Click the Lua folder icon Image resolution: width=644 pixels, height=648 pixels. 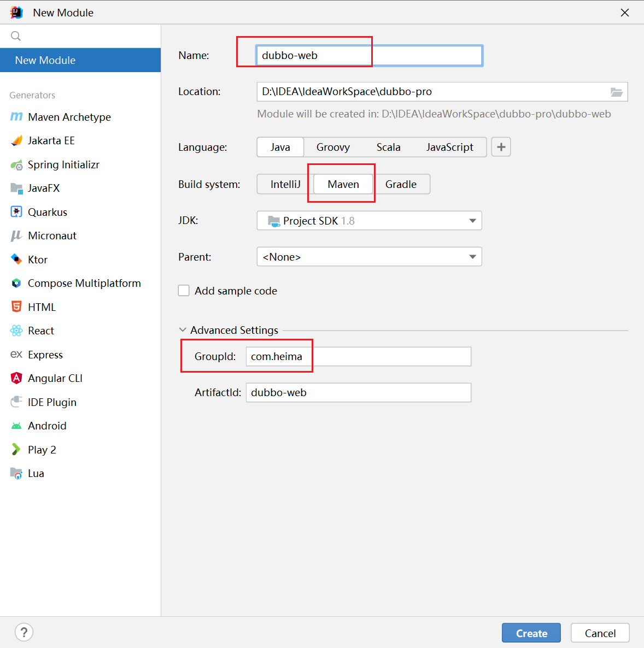coord(16,473)
